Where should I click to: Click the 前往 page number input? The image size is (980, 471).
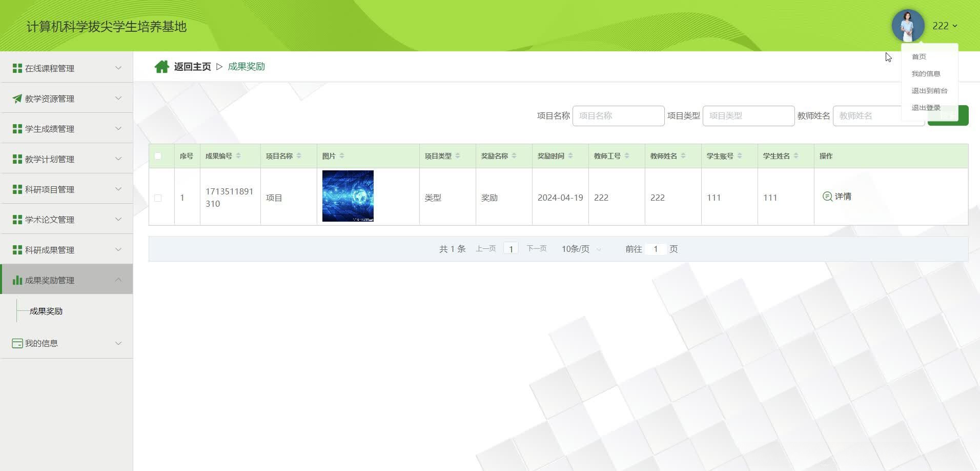(656, 249)
